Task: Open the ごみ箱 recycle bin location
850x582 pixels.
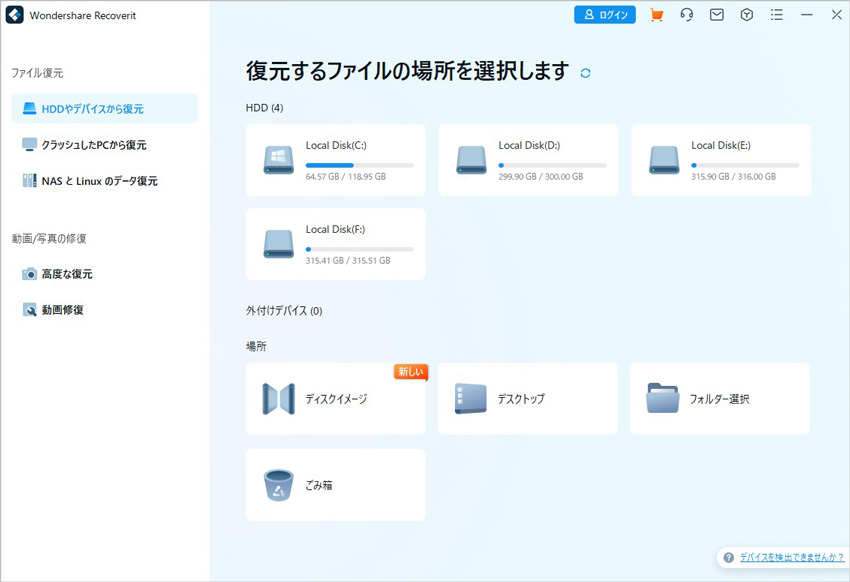Action: (335, 485)
